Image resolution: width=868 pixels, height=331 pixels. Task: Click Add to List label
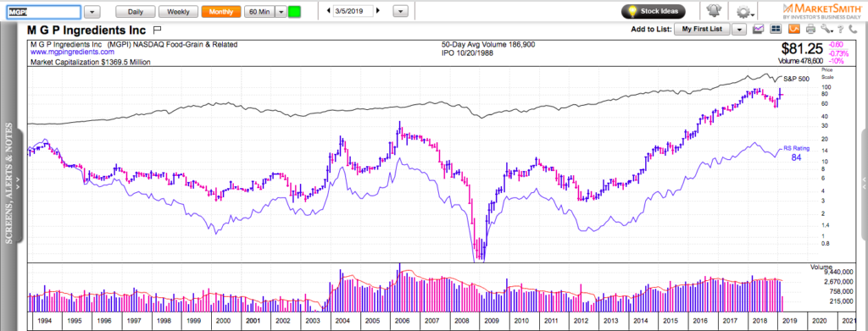[652, 30]
